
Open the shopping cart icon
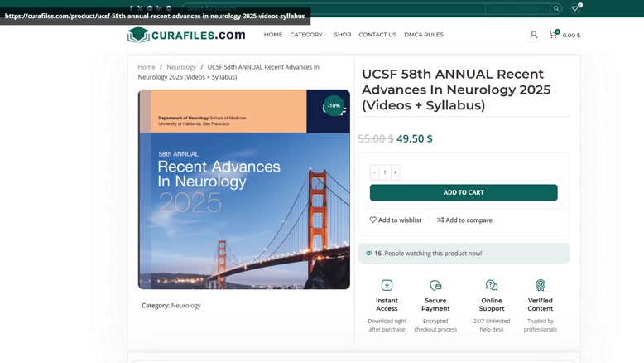553,35
